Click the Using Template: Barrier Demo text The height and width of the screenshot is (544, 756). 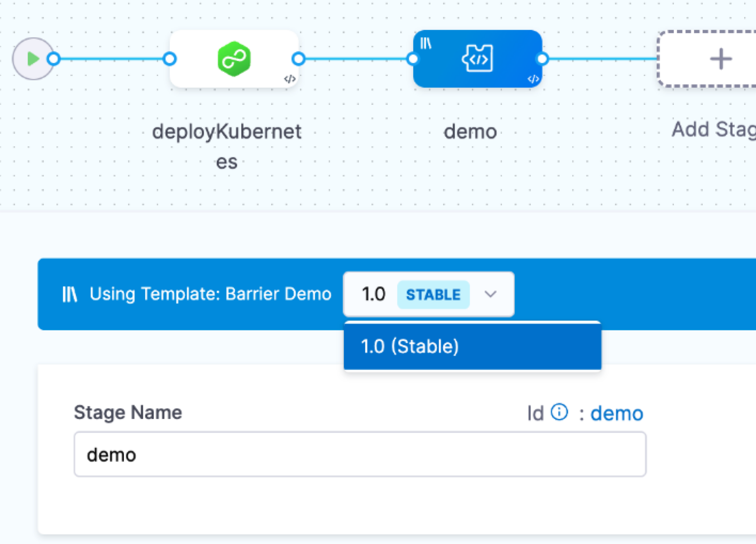210,294
